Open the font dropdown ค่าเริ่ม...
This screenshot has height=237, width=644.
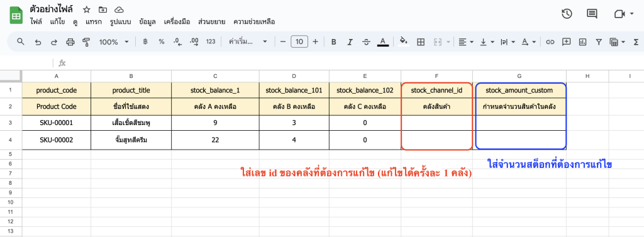point(248,41)
